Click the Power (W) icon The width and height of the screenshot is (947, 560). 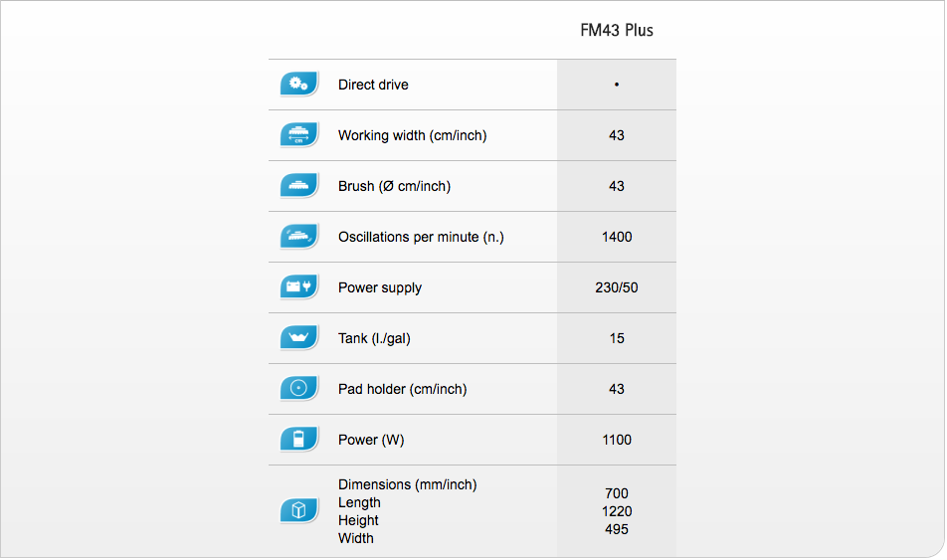click(x=299, y=440)
